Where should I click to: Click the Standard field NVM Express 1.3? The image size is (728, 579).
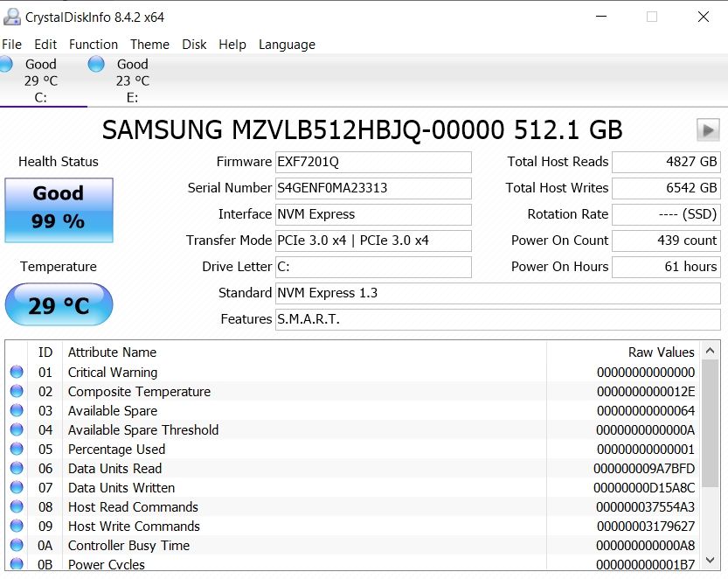[x=498, y=293]
